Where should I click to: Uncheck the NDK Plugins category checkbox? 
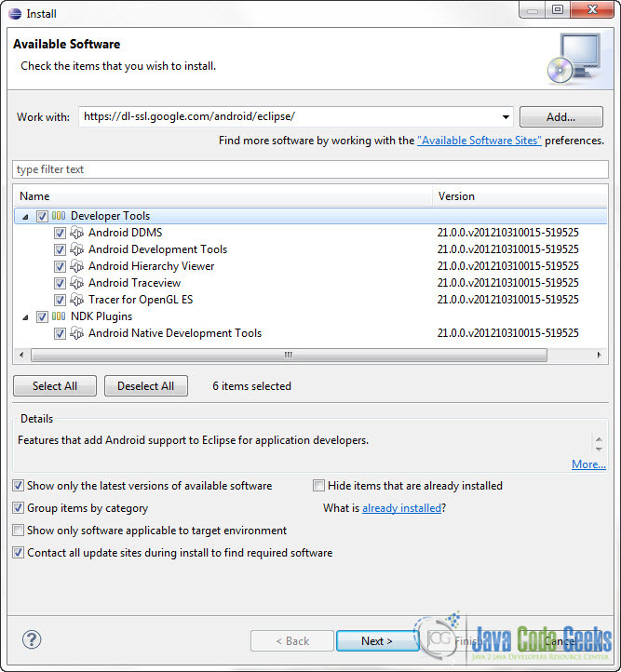42,317
